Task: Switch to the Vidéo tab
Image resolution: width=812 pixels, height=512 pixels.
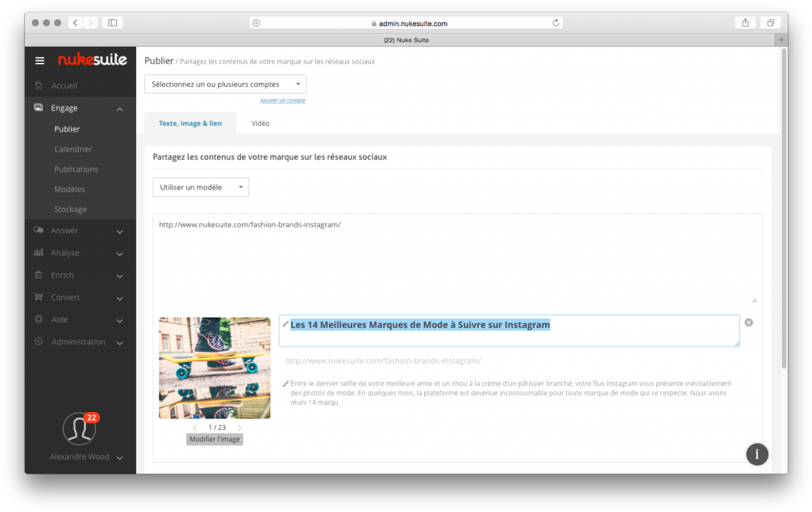Action: click(x=260, y=123)
